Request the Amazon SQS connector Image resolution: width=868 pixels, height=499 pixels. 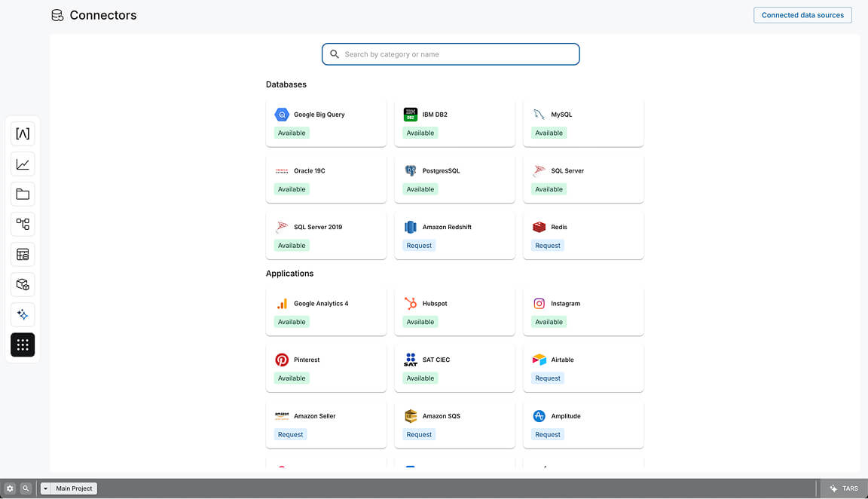[419, 435]
